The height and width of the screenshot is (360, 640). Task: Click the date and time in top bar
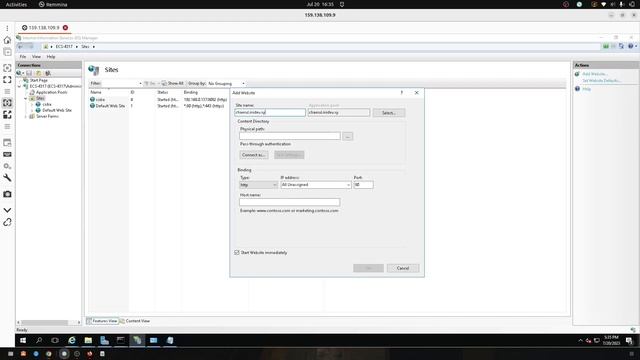[x=320, y=4]
